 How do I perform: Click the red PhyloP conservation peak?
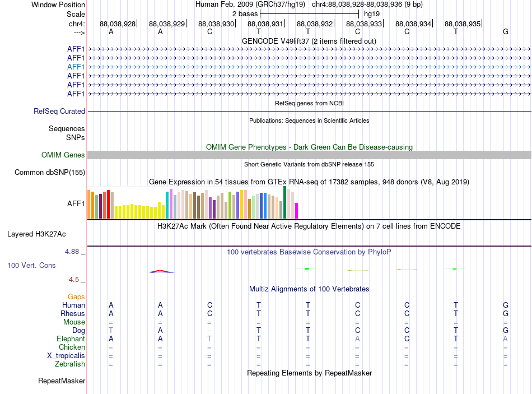161,271
